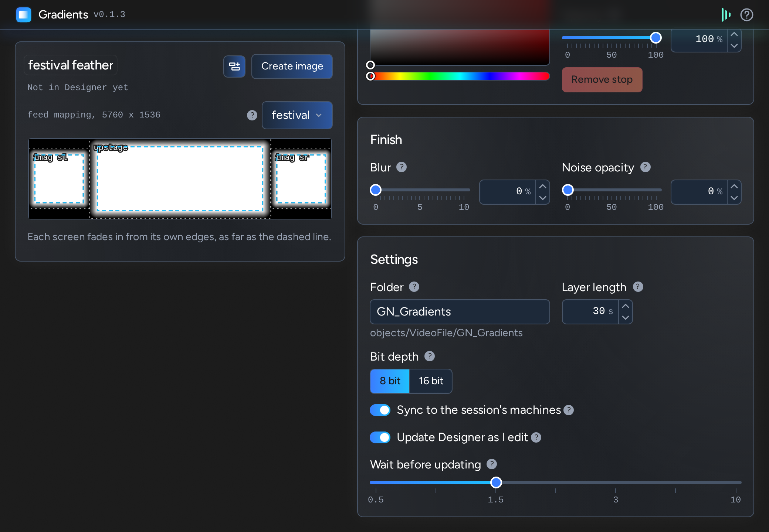The width and height of the screenshot is (769, 532).
Task: Open the festival mapping dropdown
Action: tap(297, 115)
